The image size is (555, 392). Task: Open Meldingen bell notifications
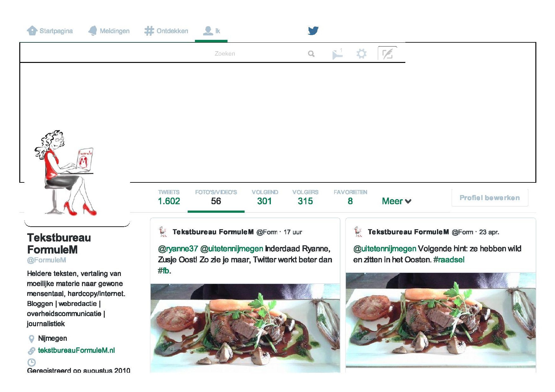pos(93,31)
